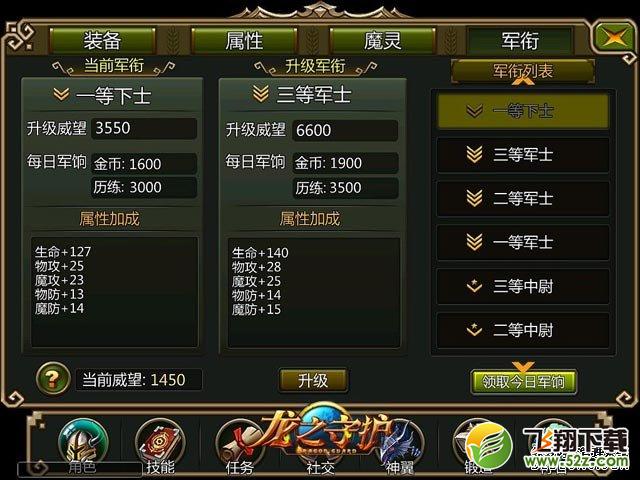Screen dimensions: 640x480
Task: Click the 升级 upgrade button
Action: point(313,380)
